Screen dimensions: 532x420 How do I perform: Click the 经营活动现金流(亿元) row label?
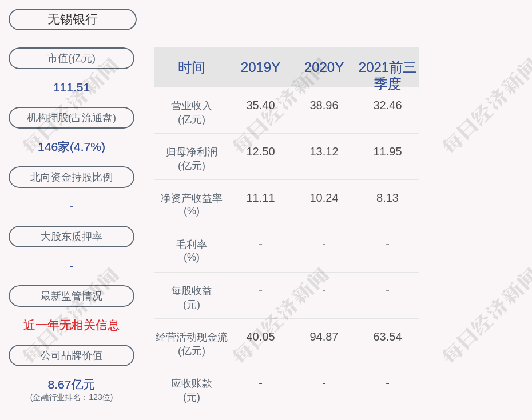(192, 344)
